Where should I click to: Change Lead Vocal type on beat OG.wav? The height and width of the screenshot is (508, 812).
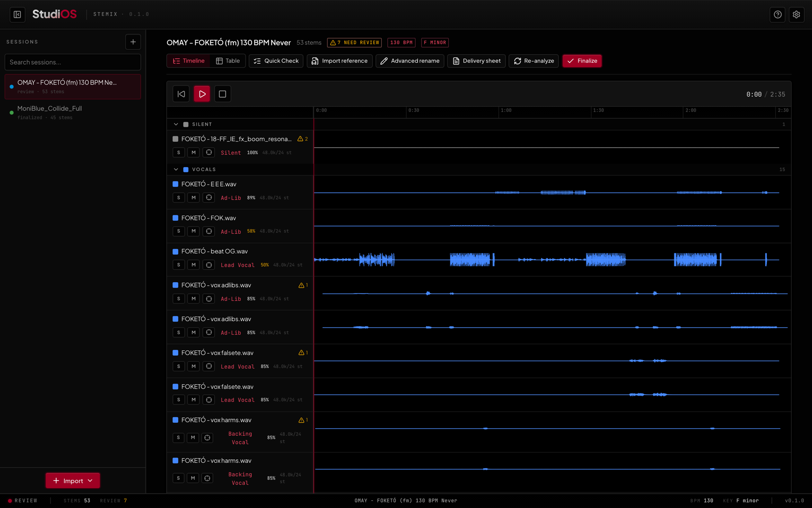click(x=238, y=265)
